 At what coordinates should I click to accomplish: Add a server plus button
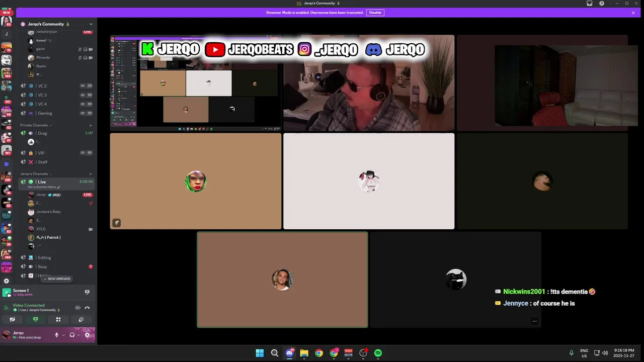click(7, 281)
